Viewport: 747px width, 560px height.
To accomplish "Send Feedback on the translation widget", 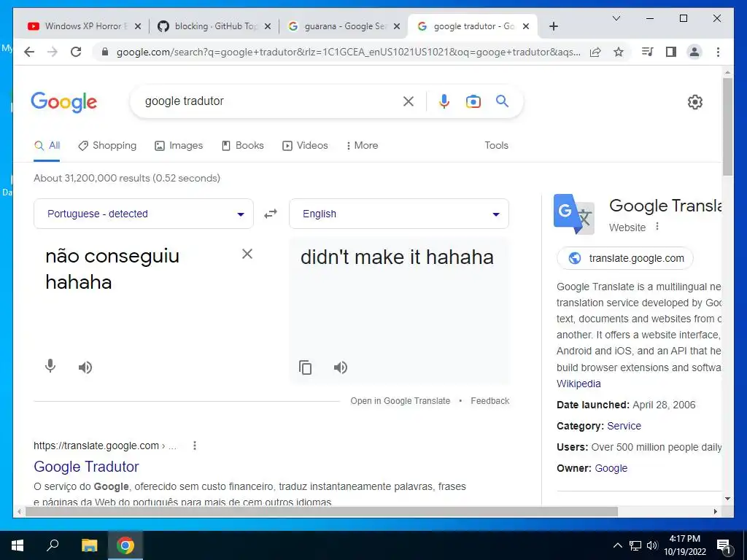I will pos(489,401).
